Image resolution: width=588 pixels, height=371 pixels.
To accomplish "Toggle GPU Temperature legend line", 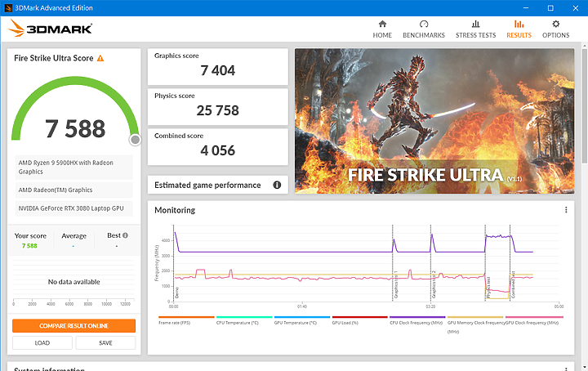I will (x=302, y=320).
